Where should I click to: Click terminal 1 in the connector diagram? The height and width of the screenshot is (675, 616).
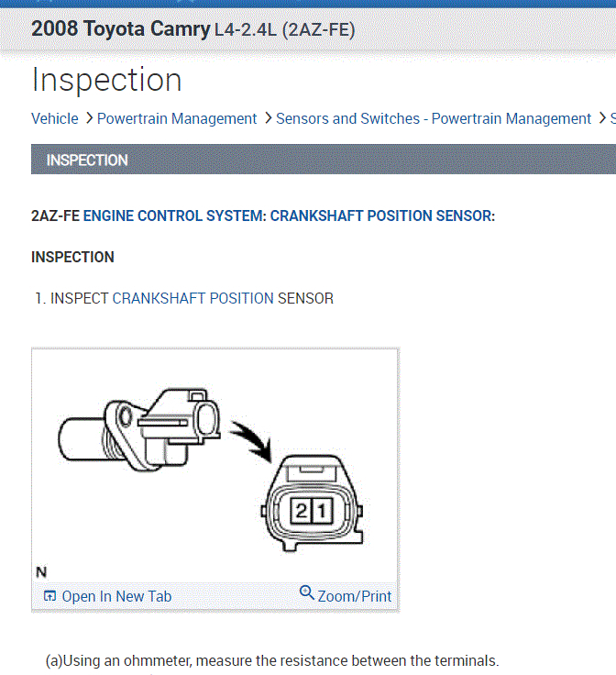[x=320, y=513]
